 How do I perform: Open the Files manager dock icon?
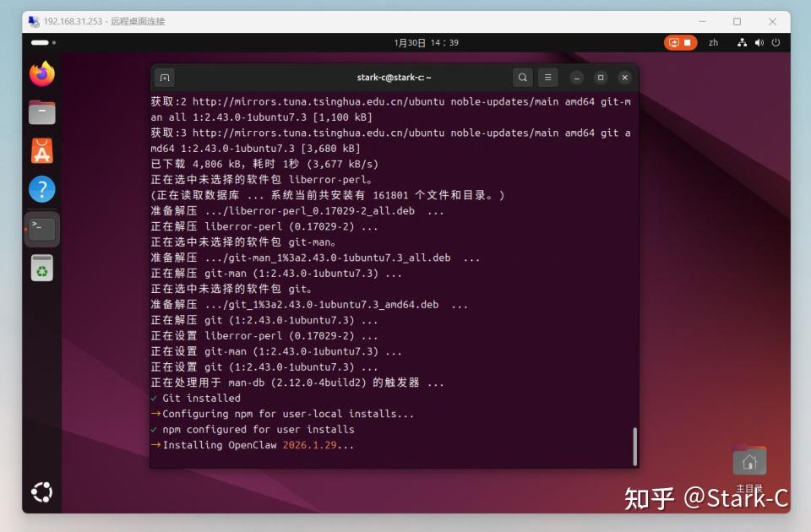point(42,112)
